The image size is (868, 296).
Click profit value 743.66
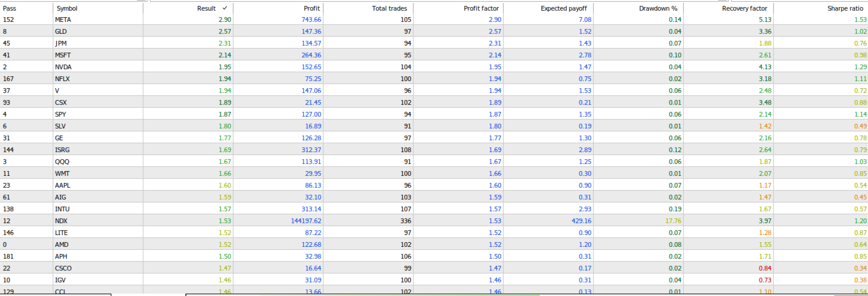(311, 20)
